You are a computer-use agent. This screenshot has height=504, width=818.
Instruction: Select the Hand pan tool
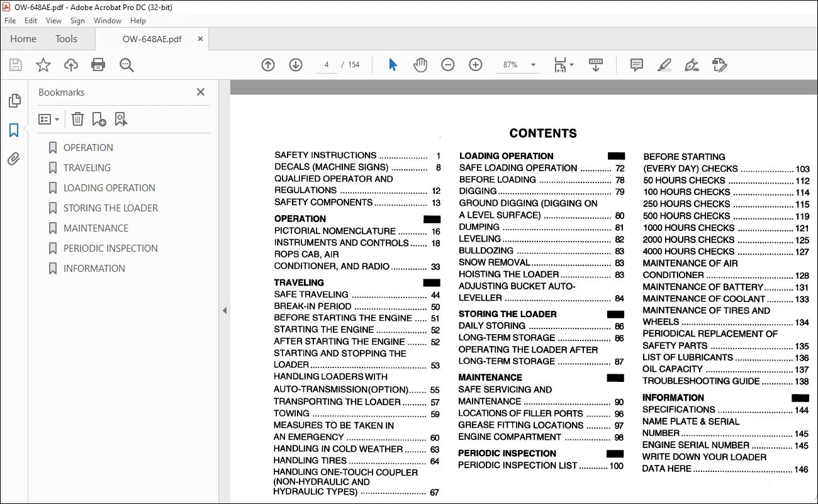(x=420, y=65)
